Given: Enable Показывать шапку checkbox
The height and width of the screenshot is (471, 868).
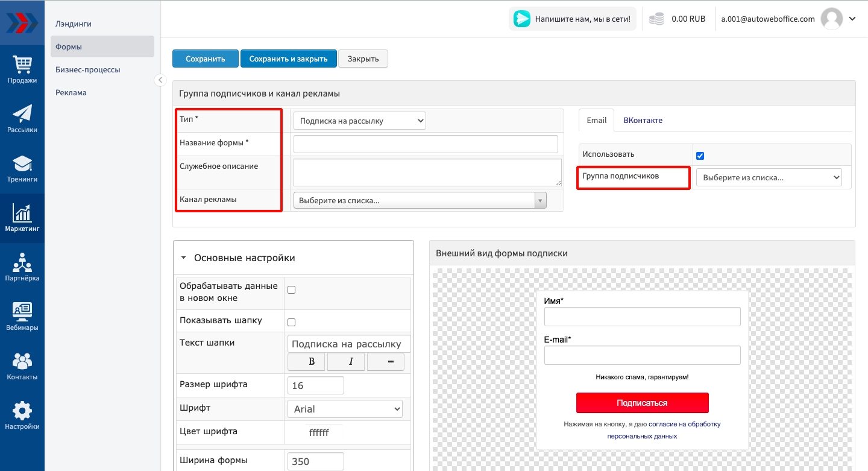Looking at the screenshot, I should [292, 322].
